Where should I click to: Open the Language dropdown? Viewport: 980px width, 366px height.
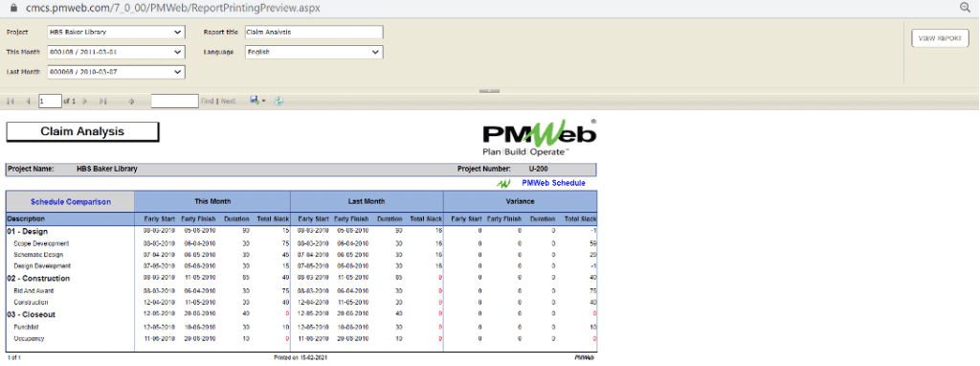click(x=314, y=52)
